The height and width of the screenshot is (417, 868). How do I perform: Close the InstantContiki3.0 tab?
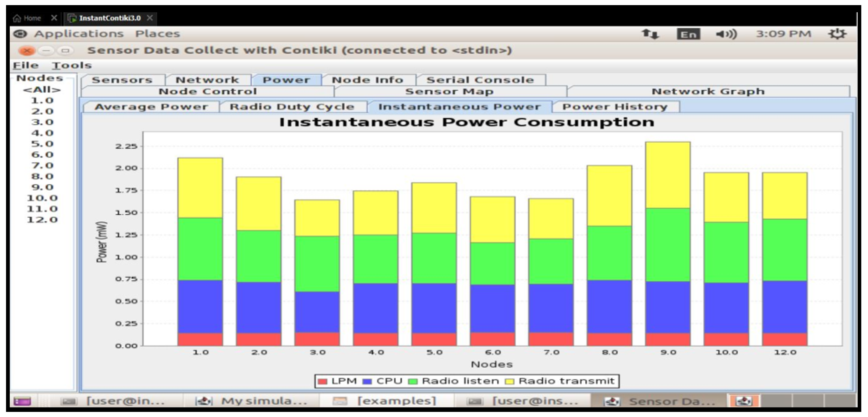tap(150, 18)
